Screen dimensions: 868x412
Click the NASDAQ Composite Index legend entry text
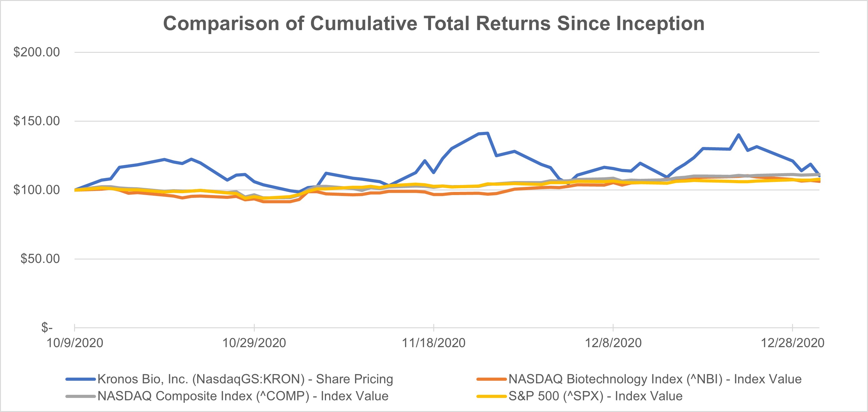pyautogui.click(x=243, y=396)
